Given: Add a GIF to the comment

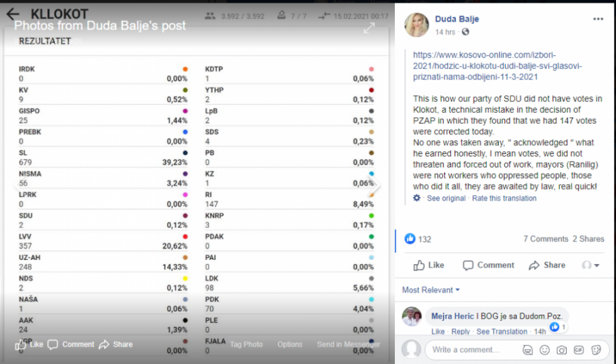Looking at the screenshot, I should [x=578, y=350].
